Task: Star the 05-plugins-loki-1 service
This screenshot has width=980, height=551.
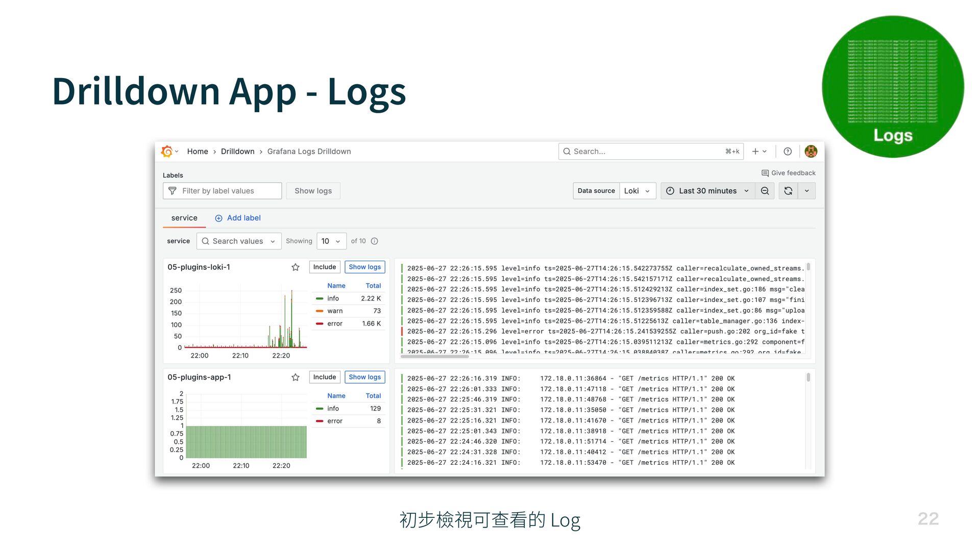Action: coord(296,267)
